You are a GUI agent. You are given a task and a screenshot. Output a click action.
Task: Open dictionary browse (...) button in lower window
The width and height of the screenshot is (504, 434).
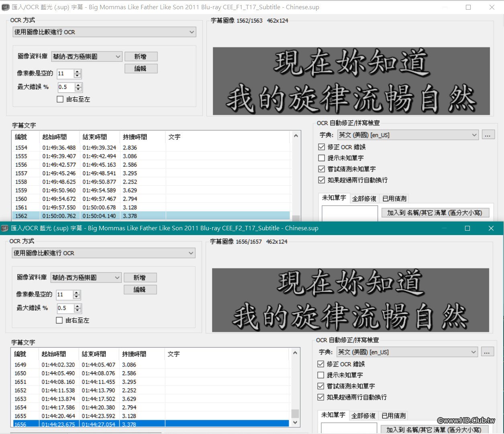click(487, 352)
